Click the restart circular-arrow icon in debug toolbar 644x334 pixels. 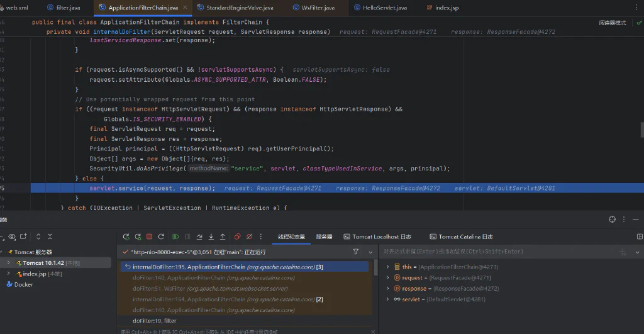pos(161,237)
